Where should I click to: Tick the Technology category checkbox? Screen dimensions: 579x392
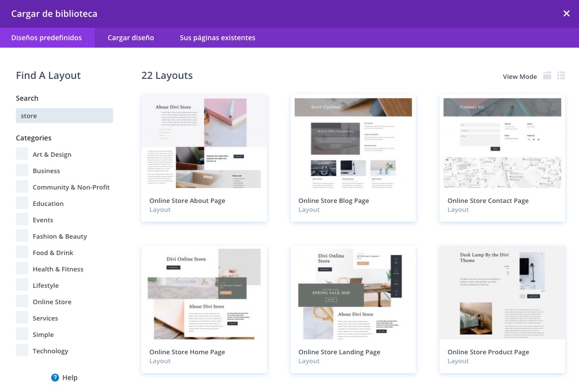pos(22,351)
